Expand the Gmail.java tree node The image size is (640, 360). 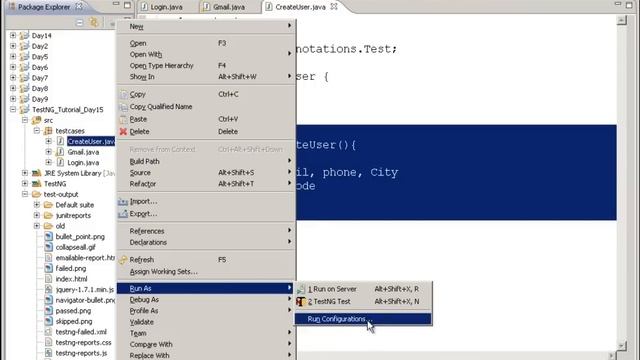(49, 152)
